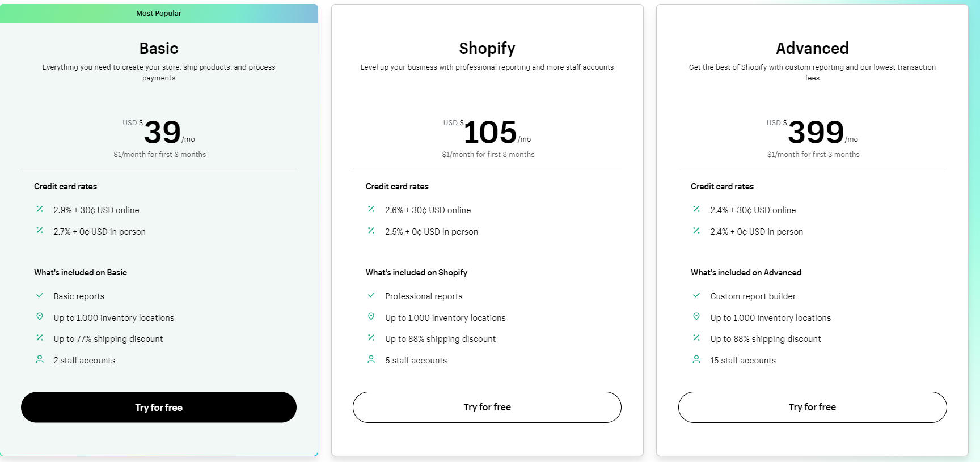Click the Shopify plan title heading
This screenshot has width=980, height=462.
point(487,49)
